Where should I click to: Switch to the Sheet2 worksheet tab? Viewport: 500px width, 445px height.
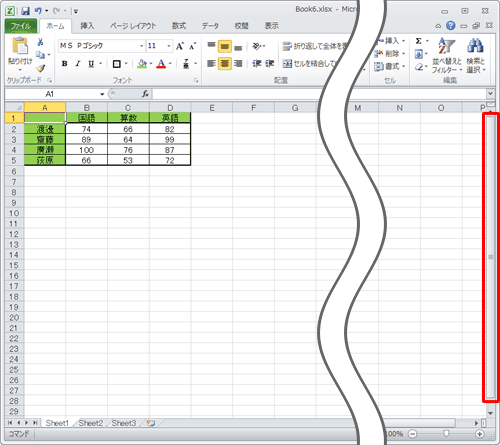91,423
